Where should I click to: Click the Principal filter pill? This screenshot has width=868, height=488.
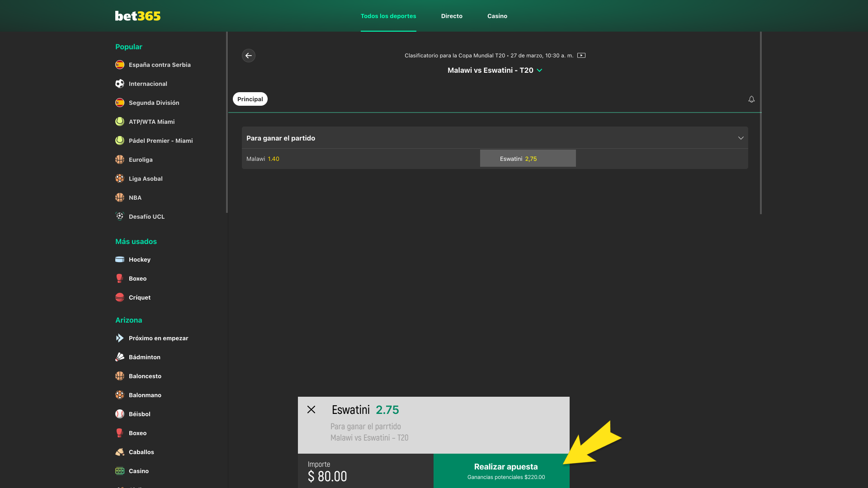[x=250, y=99]
